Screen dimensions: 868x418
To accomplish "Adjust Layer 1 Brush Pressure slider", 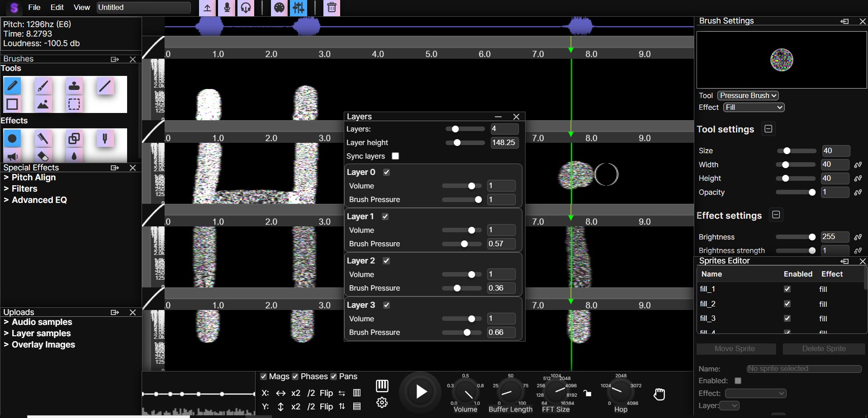I will (462, 244).
